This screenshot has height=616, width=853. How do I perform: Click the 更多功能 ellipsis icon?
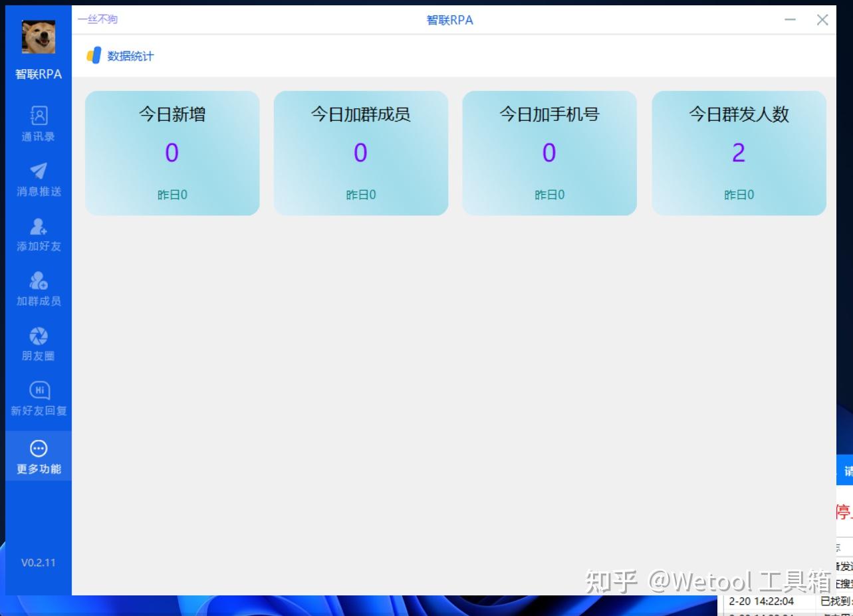(x=37, y=447)
